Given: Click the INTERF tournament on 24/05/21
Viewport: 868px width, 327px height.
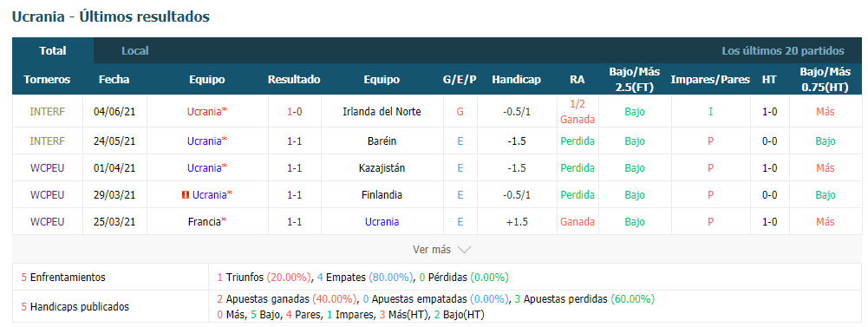Looking at the screenshot, I should point(47,141).
